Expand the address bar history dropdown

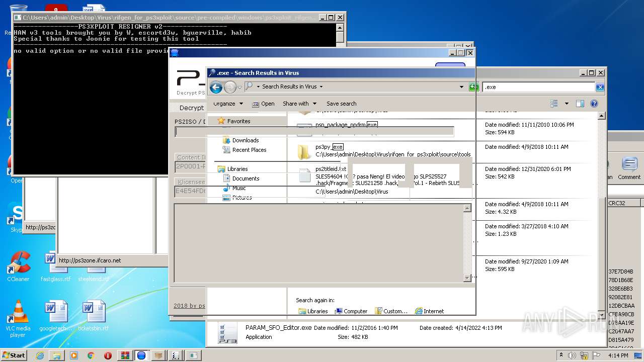click(x=461, y=87)
